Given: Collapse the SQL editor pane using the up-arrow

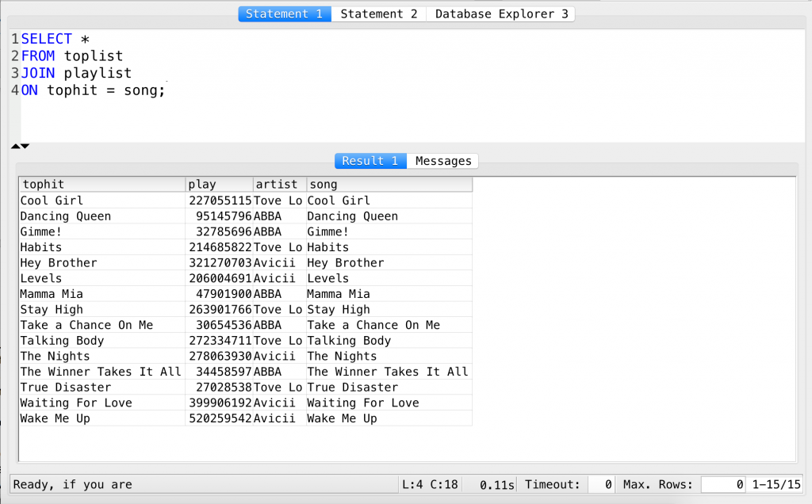Looking at the screenshot, I should (13, 146).
